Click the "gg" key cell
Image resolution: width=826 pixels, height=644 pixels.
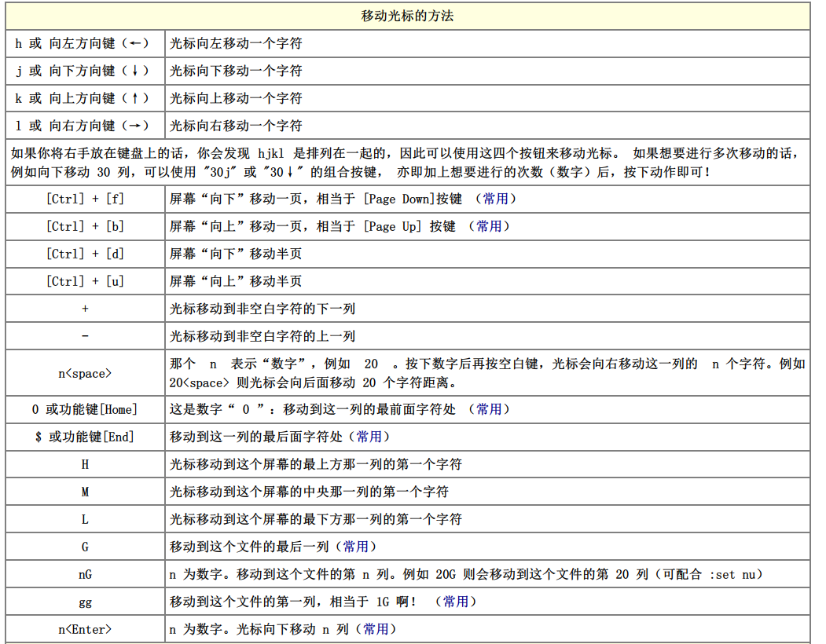(85, 602)
